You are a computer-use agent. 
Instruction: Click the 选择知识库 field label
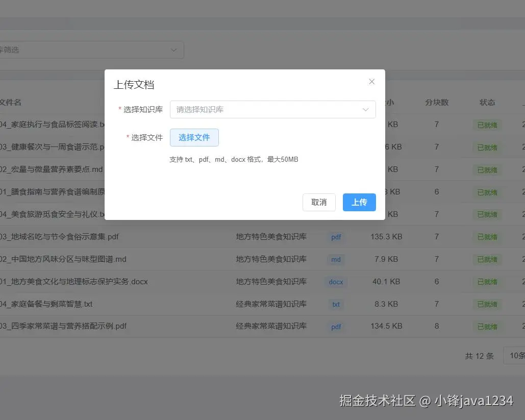click(143, 110)
